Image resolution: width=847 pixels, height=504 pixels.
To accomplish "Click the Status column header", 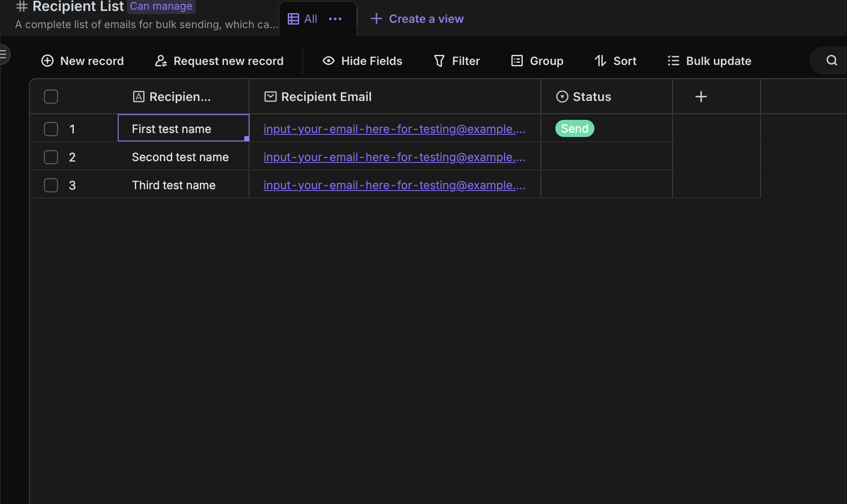I will pyautogui.click(x=607, y=97).
